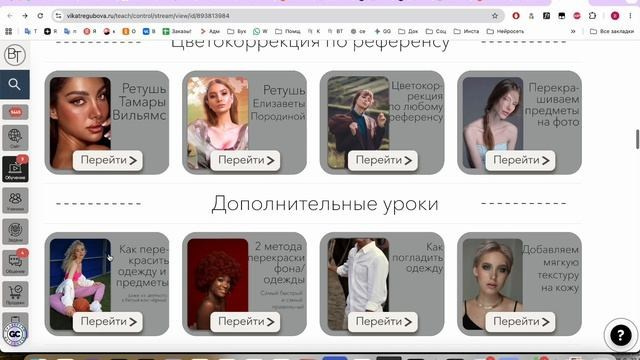Image resolution: width=640 pixels, height=360 pixels.
Task: Expand the Все закладки folder
Action: (x=612, y=31)
